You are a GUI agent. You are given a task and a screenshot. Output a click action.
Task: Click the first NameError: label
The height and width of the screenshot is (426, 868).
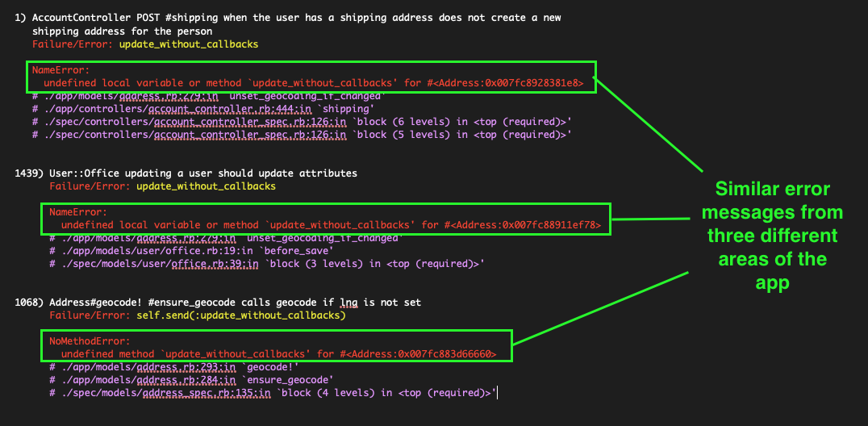pyautogui.click(x=61, y=70)
